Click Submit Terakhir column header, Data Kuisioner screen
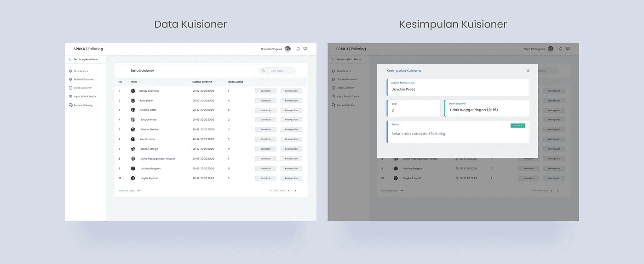 201,82
